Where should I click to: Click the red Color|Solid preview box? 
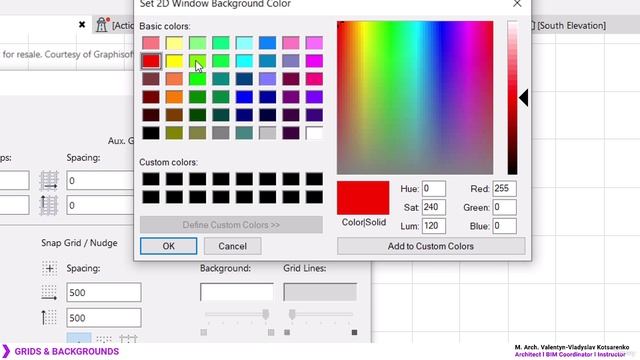pos(363,198)
